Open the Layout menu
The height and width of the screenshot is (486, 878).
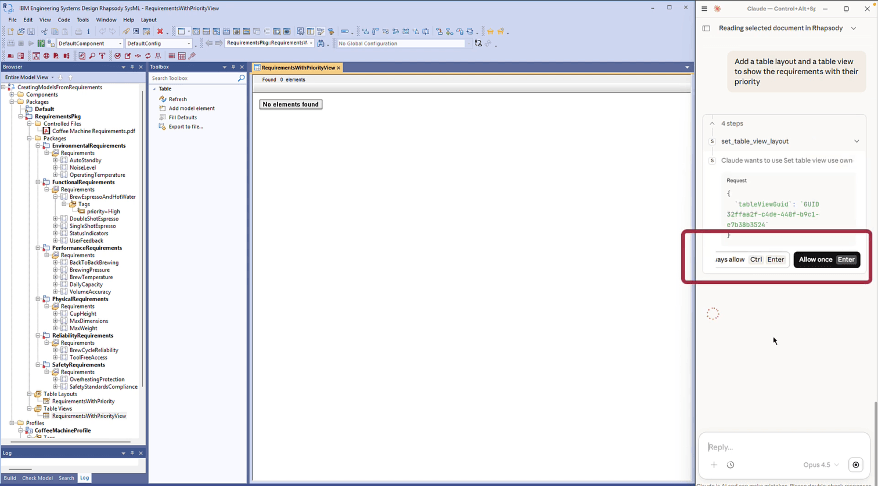pyautogui.click(x=148, y=20)
